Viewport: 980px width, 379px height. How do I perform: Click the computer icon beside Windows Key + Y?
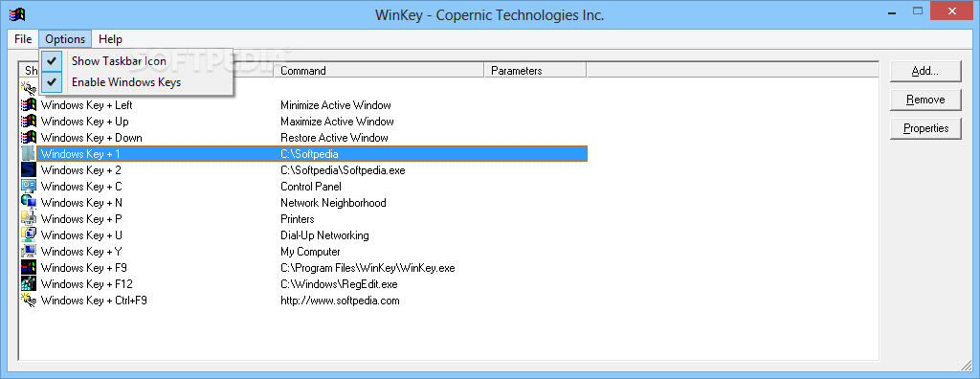point(29,252)
